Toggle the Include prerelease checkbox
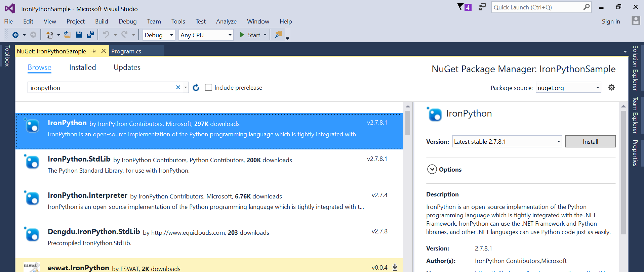 [208, 87]
